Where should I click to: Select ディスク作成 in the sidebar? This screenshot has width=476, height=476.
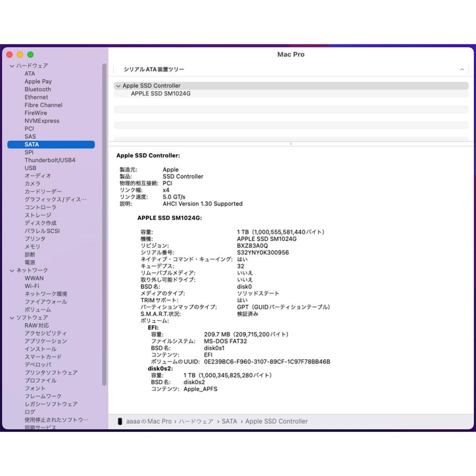(x=41, y=223)
